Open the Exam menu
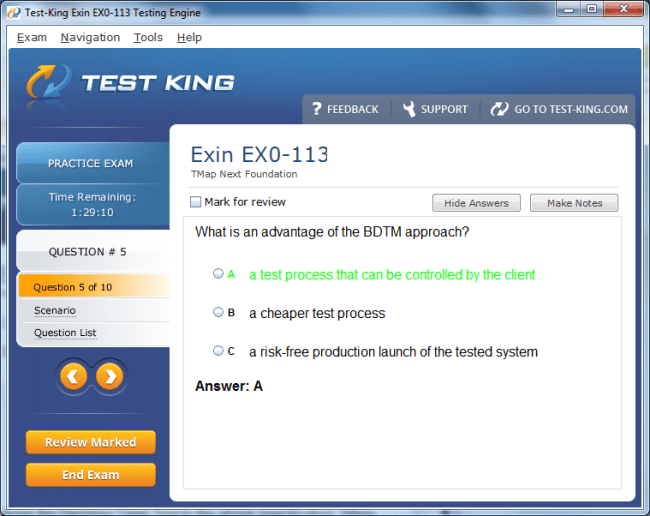Image resolution: width=650 pixels, height=516 pixels. point(32,37)
